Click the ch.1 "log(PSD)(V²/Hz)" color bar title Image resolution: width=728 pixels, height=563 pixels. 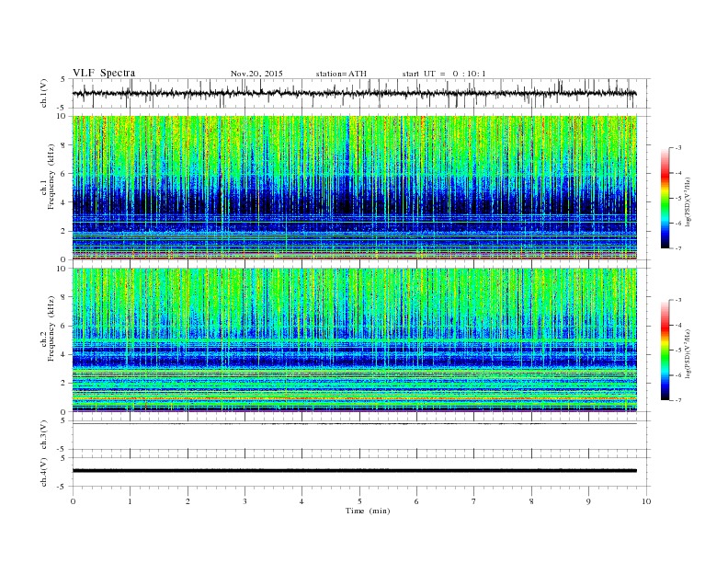click(x=688, y=201)
